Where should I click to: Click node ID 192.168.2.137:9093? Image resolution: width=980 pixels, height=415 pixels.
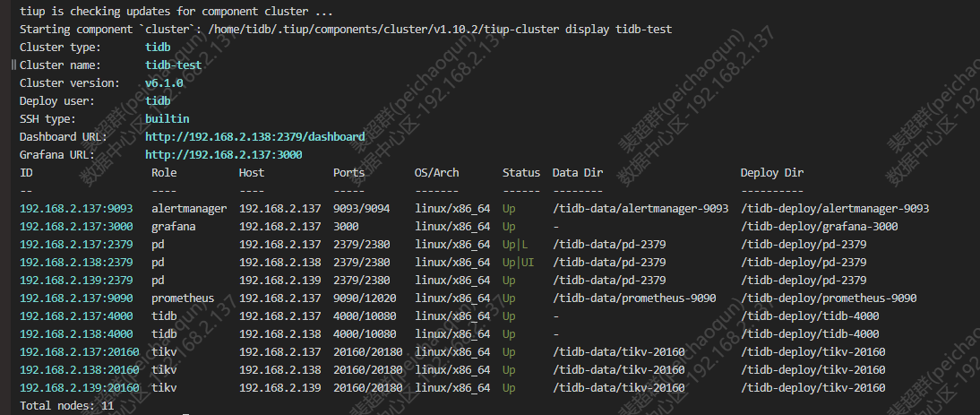[x=76, y=208]
